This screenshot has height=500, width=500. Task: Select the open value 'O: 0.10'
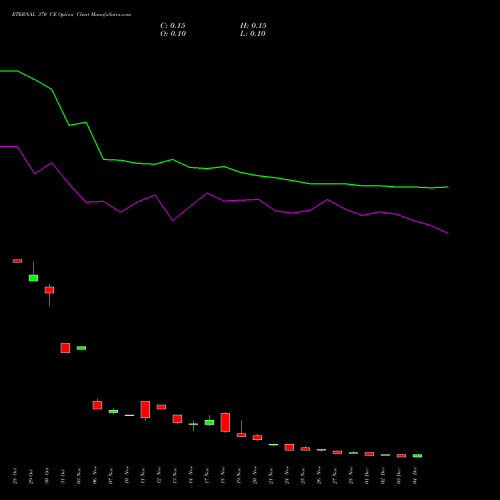pos(173,34)
